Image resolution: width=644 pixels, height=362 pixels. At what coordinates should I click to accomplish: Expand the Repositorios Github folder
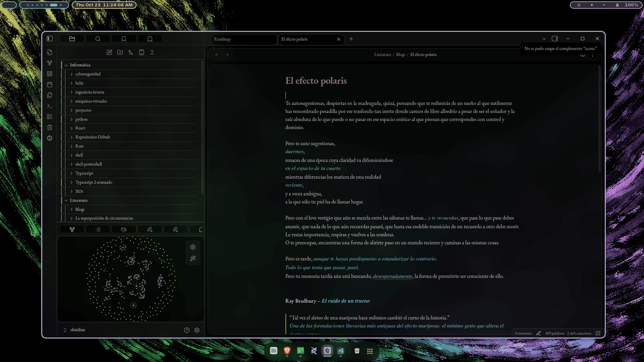click(x=71, y=137)
